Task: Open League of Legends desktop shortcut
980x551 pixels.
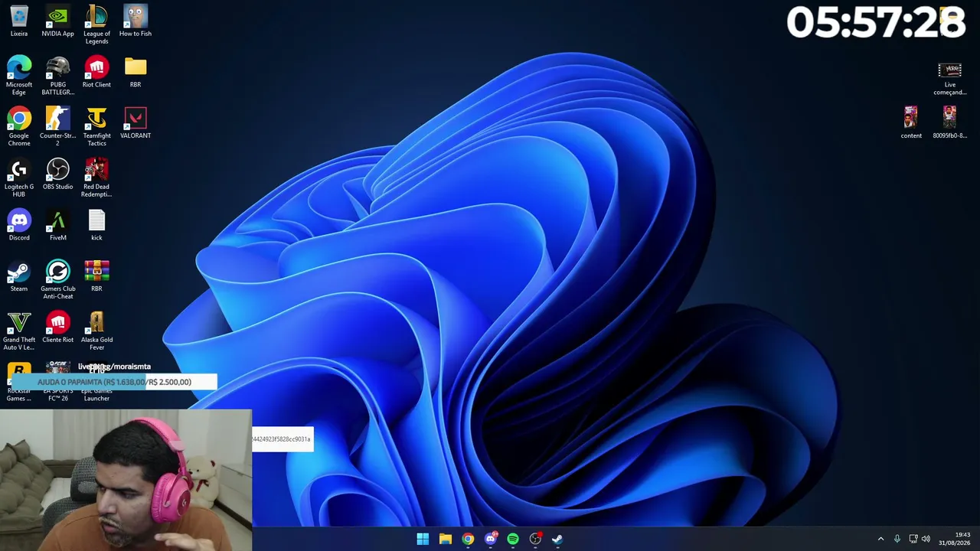Action: point(96,24)
